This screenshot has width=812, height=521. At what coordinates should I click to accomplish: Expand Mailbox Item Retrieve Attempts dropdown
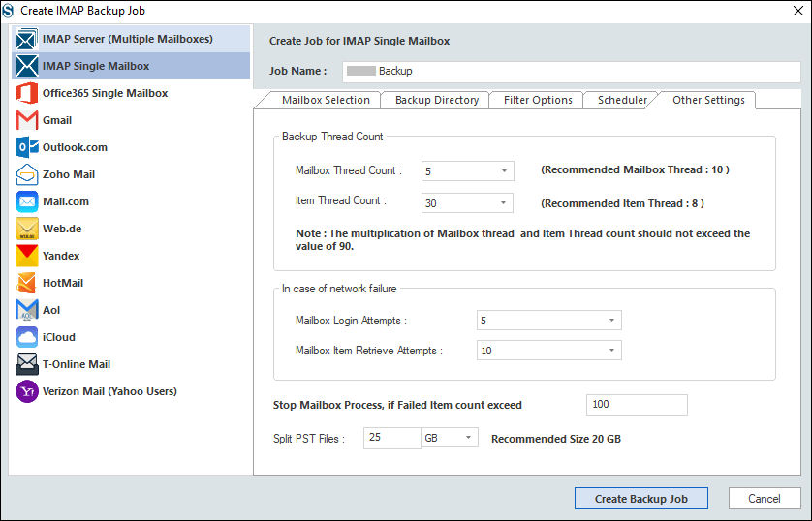[549, 351]
